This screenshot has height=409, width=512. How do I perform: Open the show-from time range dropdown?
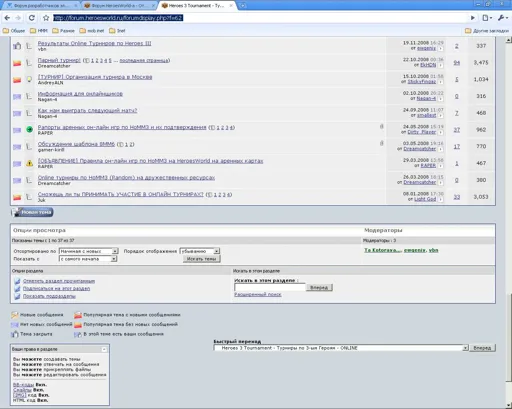pos(88,259)
